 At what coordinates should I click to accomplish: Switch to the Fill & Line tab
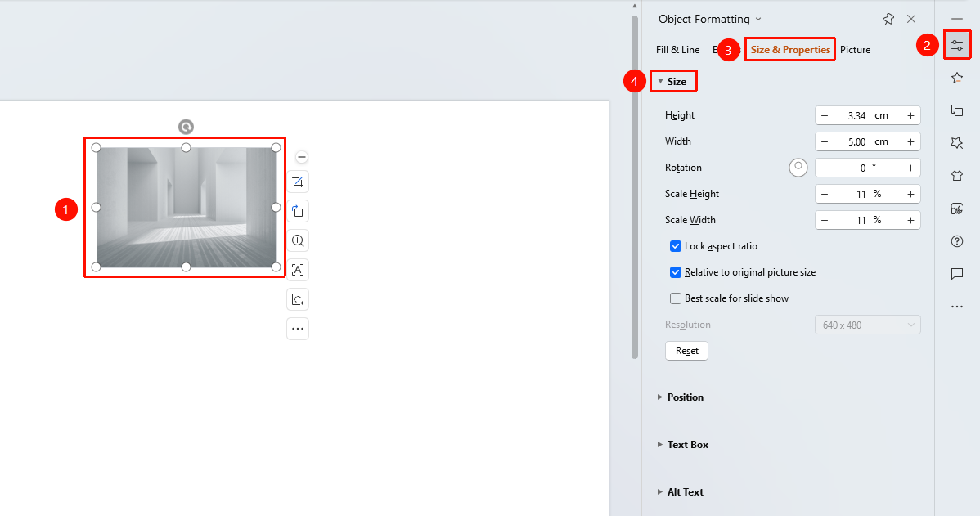click(x=677, y=50)
